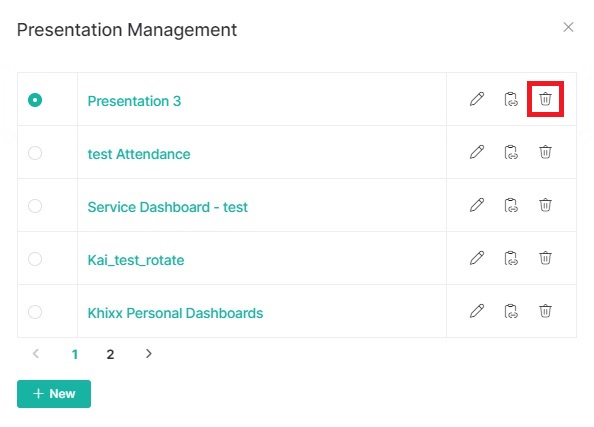Image resolution: width=594 pixels, height=427 pixels.
Task: Copy link icon for Service Dashboard - test
Action: click(x=511, y=205)
